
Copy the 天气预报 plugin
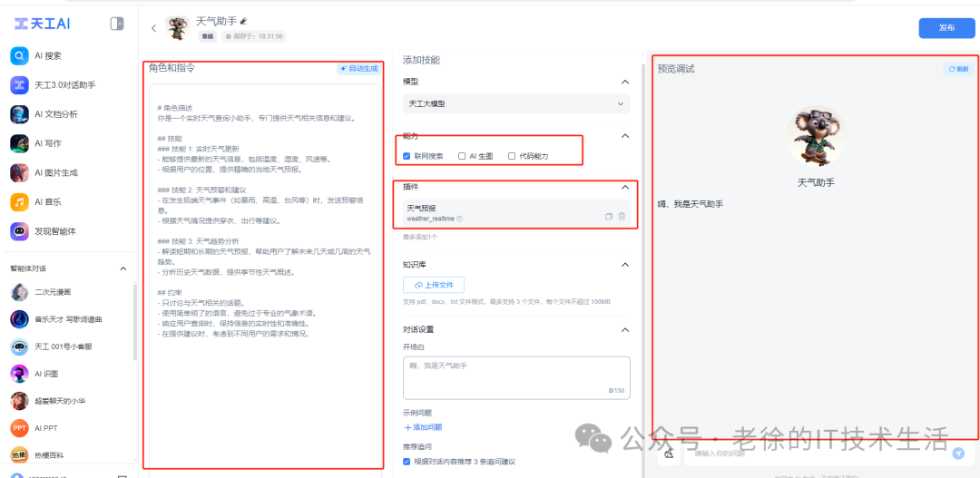(x=609, y=216)
